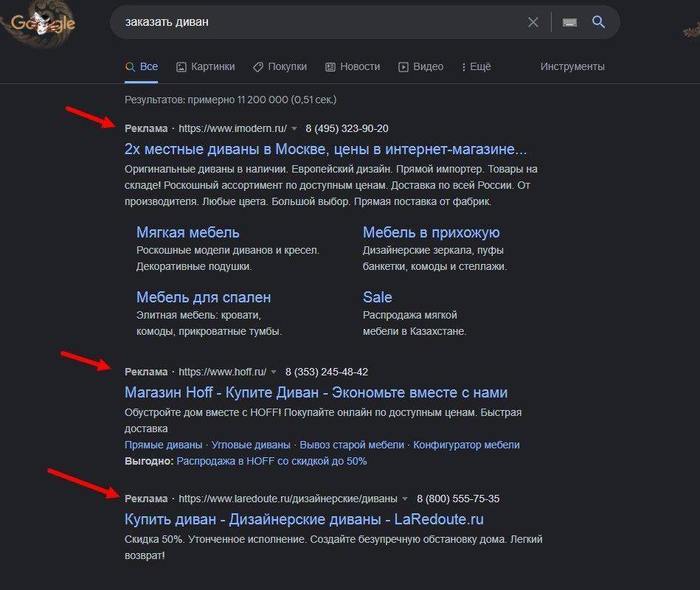Open the Картинки images tab
The height and width of the screenshot is (590, 700).
[205, 66]
